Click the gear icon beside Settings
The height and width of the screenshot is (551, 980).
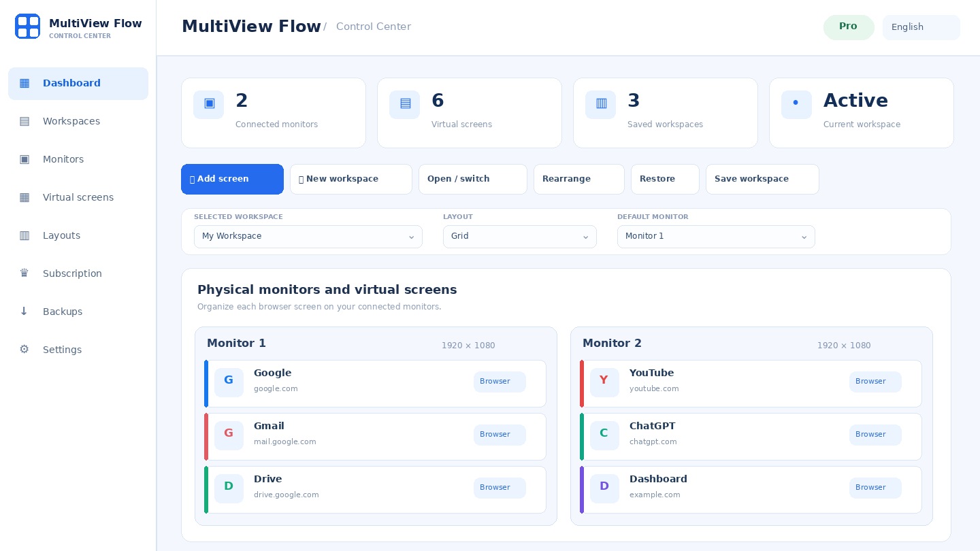pos(24,350)
